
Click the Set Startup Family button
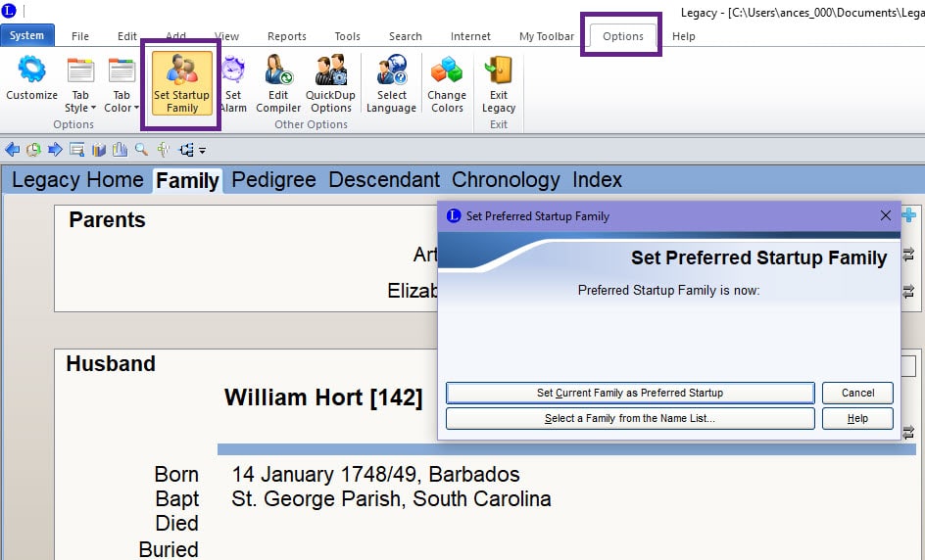(x=181, y=83)
